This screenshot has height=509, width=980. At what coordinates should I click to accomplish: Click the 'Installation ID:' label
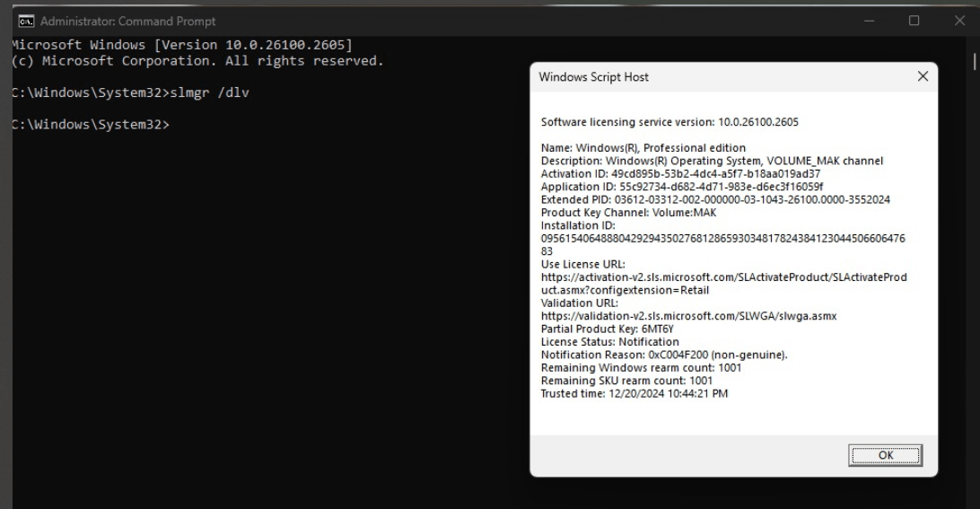point(578,225)
